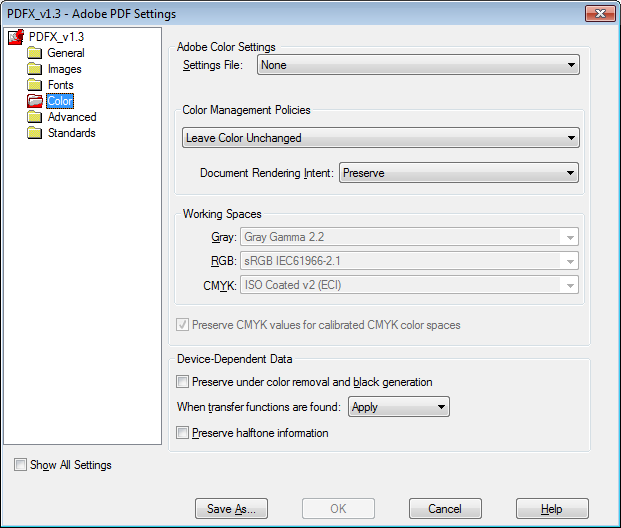Click the open Color folder icon
Viewport: 621px width, 528px height.
[x=35, y=101]
